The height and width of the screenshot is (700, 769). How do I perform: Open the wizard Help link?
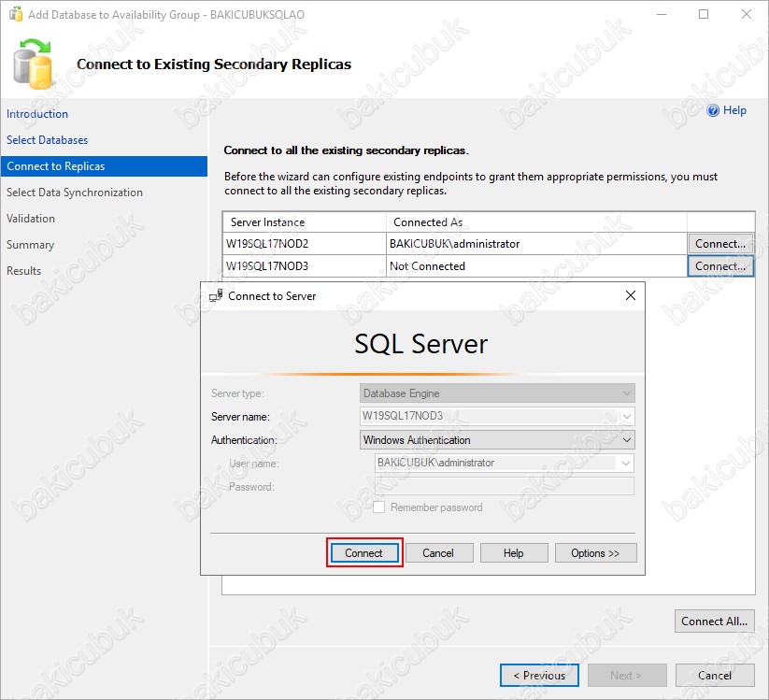point(734,110)
